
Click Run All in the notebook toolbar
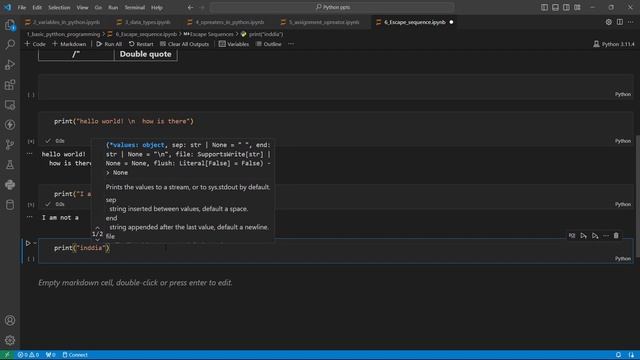[x=109, y=44]
